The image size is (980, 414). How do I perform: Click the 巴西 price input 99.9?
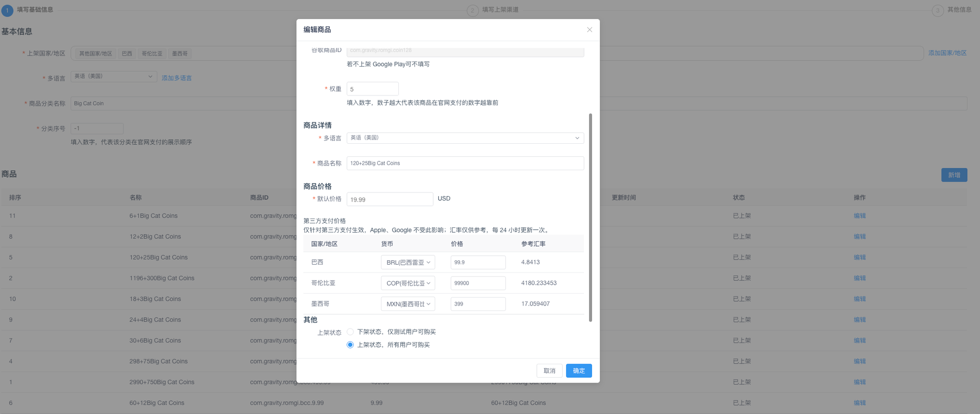[x=478, y=262]
